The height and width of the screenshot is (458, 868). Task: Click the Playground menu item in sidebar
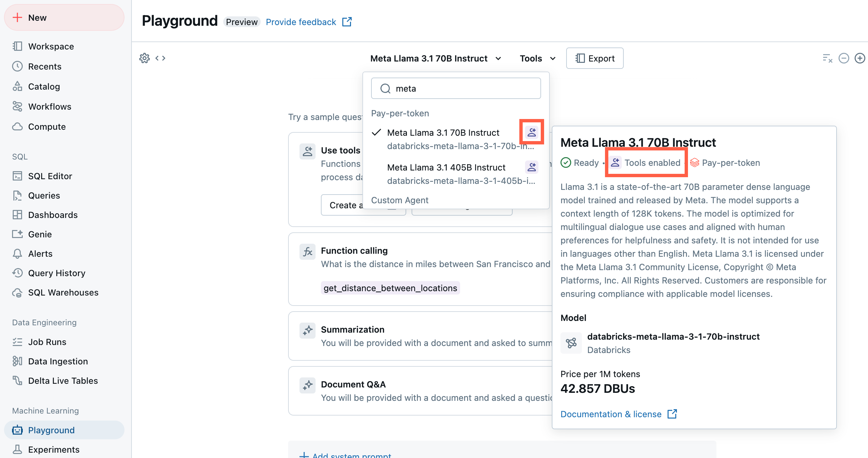coord(51,429)
